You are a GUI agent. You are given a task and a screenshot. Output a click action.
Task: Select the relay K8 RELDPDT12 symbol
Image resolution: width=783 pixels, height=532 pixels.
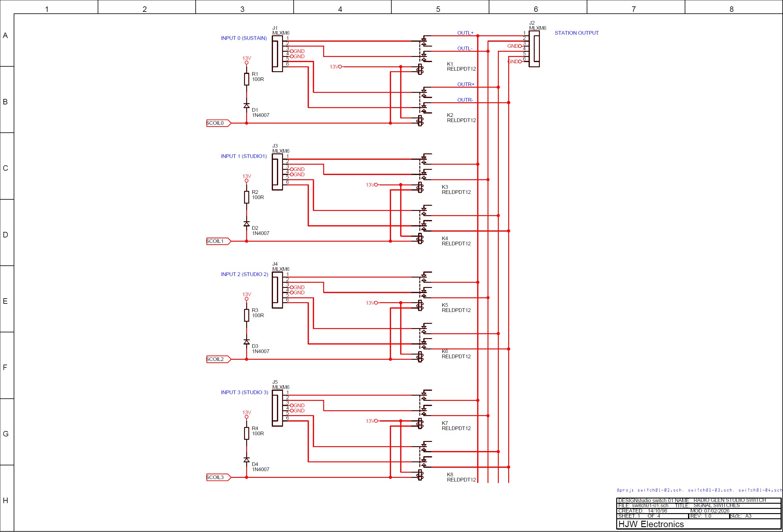pos(420,476)
